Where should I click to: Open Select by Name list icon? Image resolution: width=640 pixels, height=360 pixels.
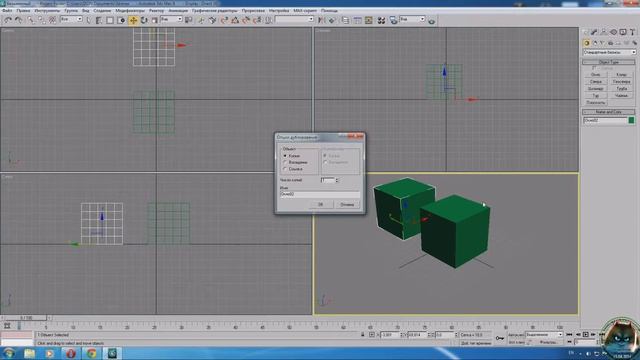tap(99, 20)
